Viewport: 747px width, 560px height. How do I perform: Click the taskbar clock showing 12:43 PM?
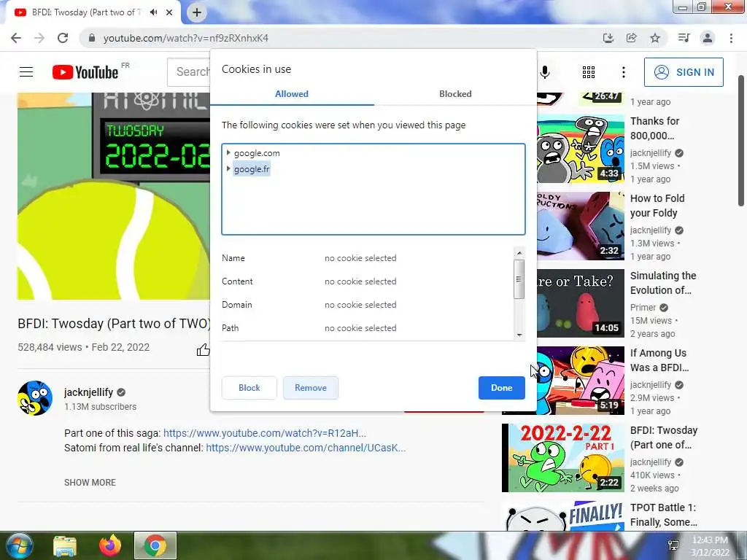tap(710, 545)
